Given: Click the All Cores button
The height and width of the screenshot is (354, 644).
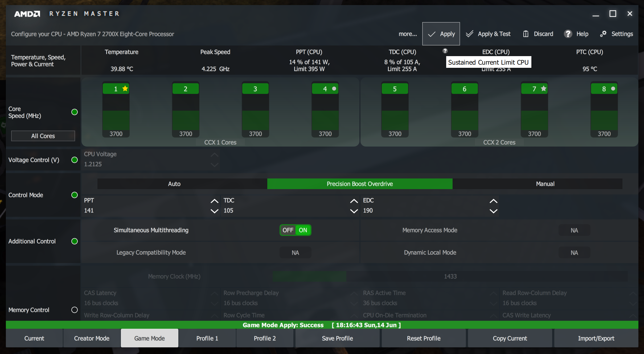Looking at the screenshot, I should pos(43,136).
